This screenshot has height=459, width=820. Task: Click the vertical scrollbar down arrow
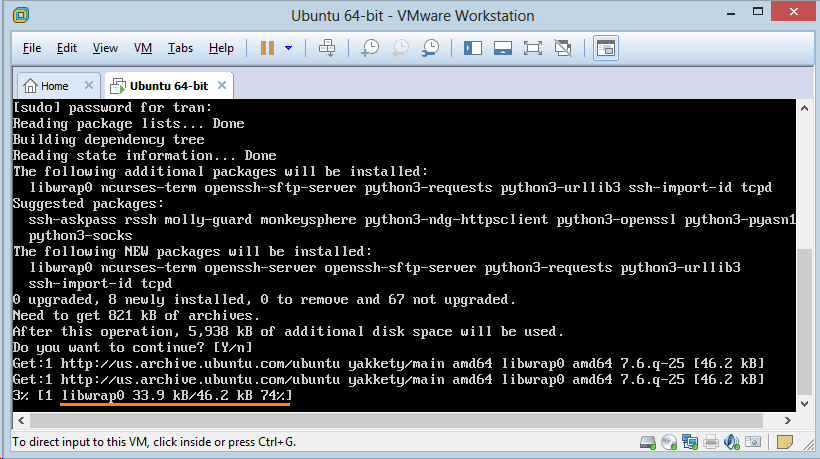(804, 404)
